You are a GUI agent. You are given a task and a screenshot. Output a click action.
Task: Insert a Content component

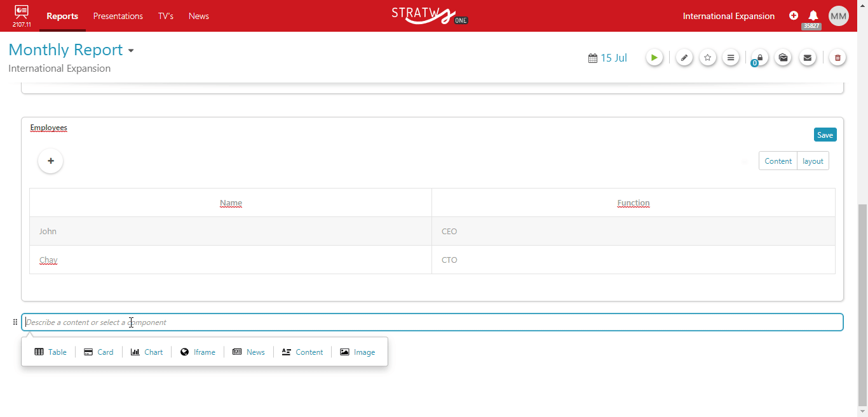pos(302,352)
